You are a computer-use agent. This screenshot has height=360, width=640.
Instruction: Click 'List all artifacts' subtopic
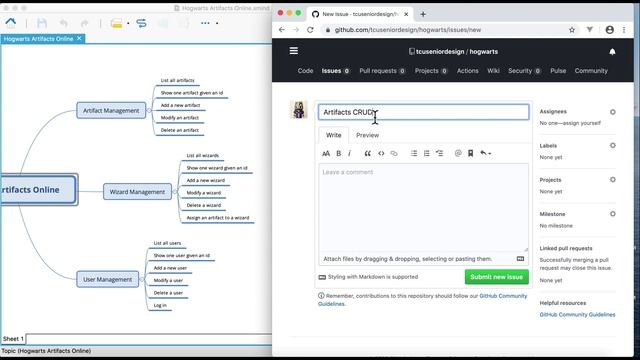pos(178,80)
